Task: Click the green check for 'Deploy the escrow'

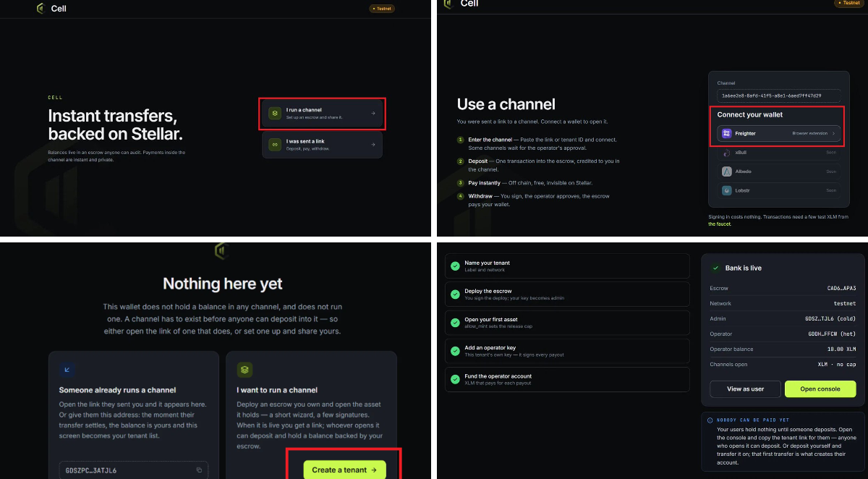Action: (455, 294)
